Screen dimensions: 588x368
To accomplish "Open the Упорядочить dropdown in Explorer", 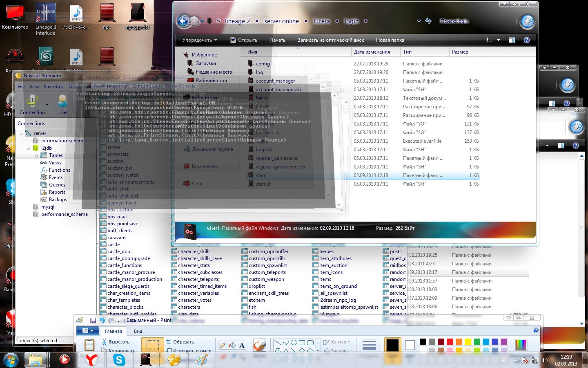I will point(200,40).
